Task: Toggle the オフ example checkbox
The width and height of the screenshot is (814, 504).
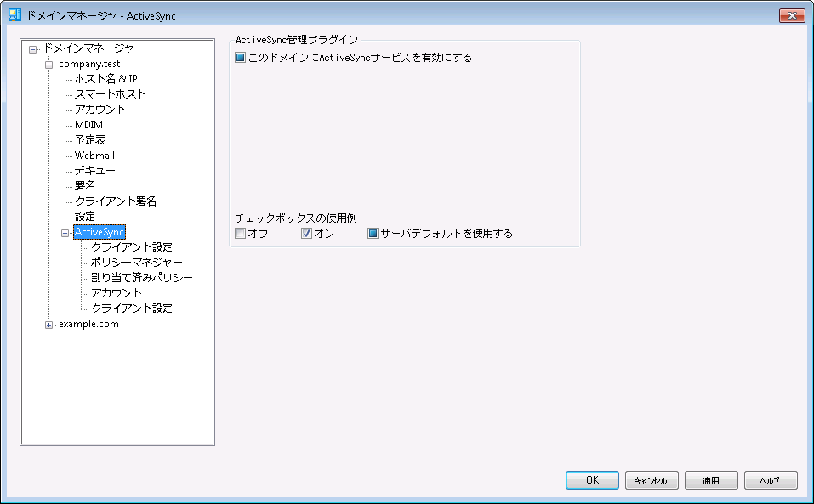Action: [x=241, y=234]
